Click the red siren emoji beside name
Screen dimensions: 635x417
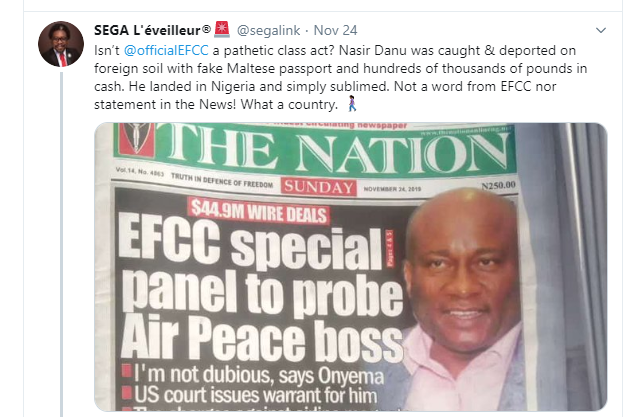(222, 30)
